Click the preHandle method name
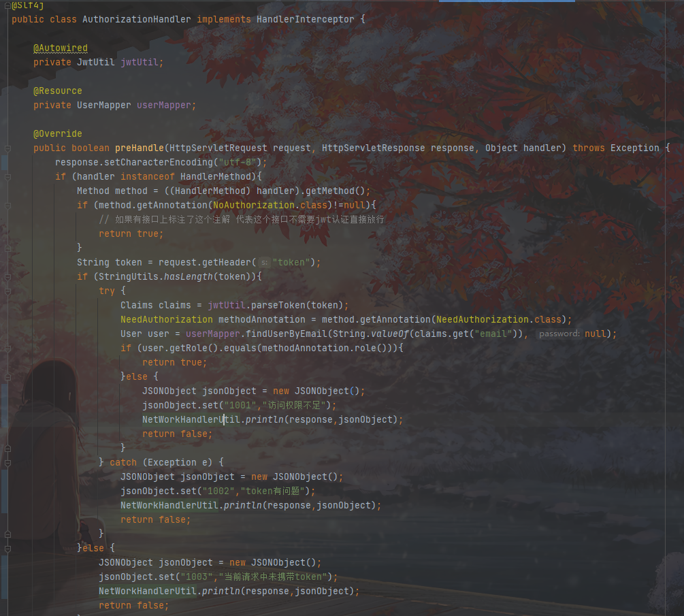 click(140, 148)
